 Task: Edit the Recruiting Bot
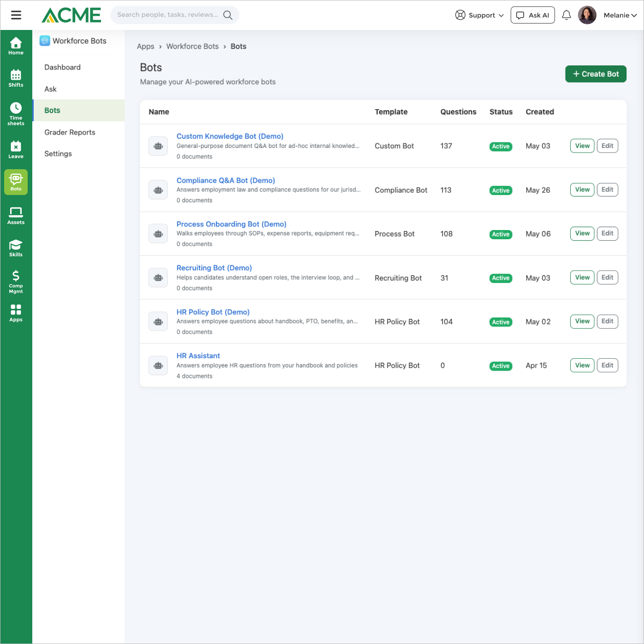607,278
